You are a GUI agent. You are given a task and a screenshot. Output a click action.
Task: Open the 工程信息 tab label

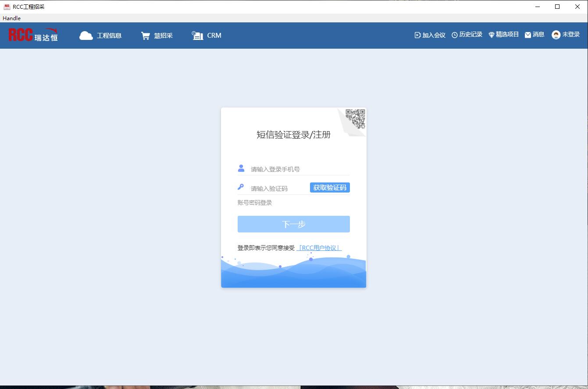pyautogui.click(x=109, y=36)
